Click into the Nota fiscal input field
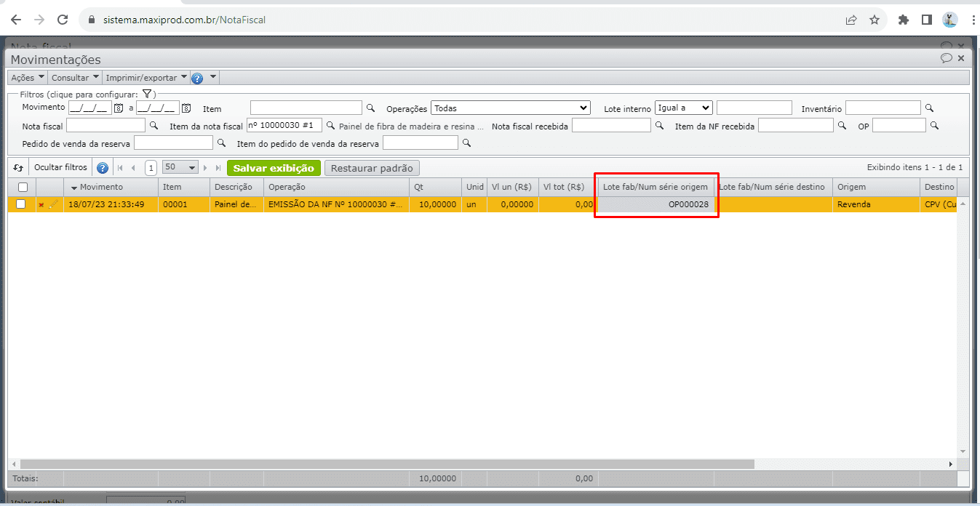The image size is (980, 506). [x=105, y=126]
